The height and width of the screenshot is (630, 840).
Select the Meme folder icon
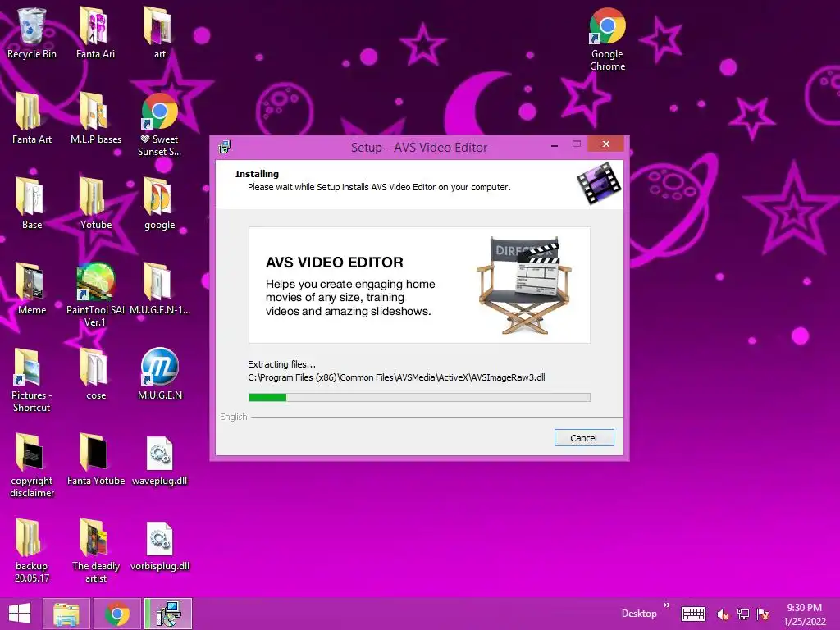(x=32, y=288)
